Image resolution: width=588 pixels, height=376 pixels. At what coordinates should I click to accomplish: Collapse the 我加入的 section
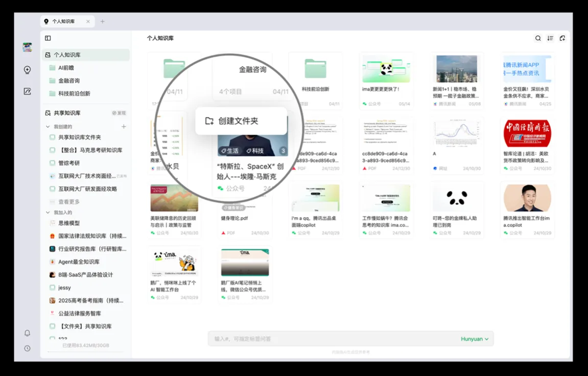tap(48, 213)
